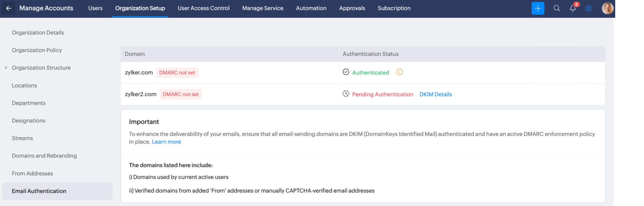The image size is (644, 206).
Task: Switch to the Users tab
Action: (x=95, y=8)
